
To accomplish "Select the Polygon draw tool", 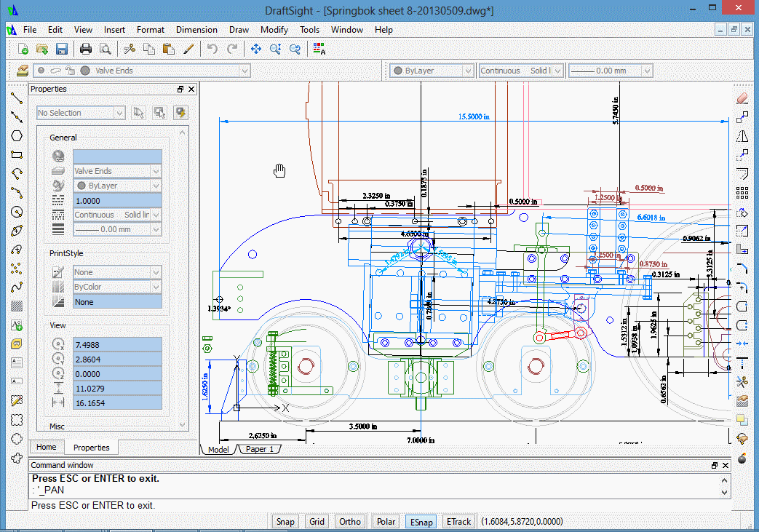I will 17,136.
